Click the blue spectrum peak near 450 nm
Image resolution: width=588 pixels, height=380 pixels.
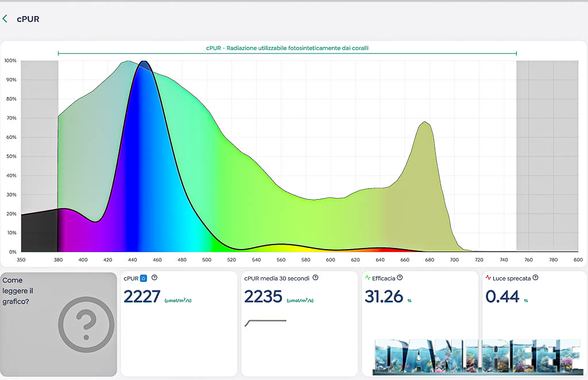144,72
